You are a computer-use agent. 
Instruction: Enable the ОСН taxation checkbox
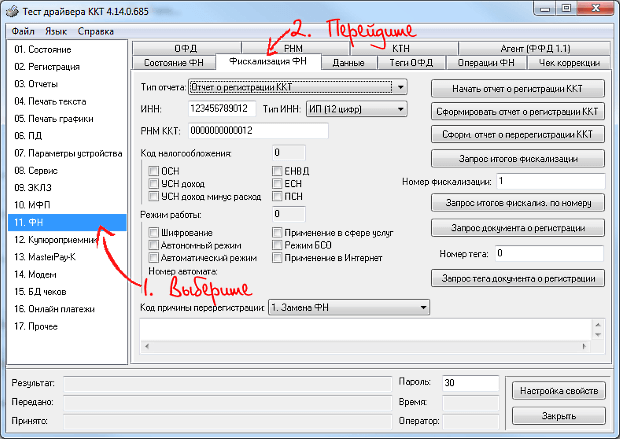[x=154, y=171]
